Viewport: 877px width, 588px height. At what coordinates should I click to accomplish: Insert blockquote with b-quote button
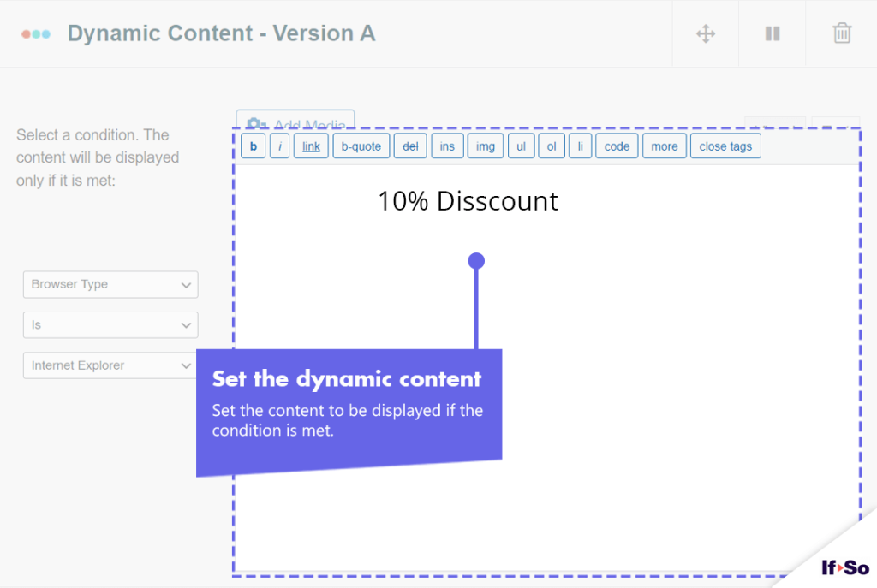click(361, 146)
